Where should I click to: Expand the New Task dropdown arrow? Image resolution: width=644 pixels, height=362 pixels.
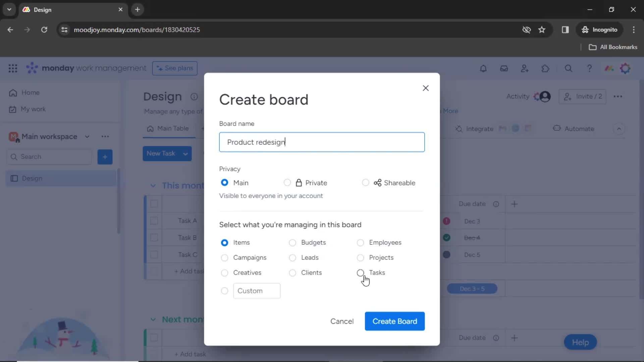pos(186,154)
